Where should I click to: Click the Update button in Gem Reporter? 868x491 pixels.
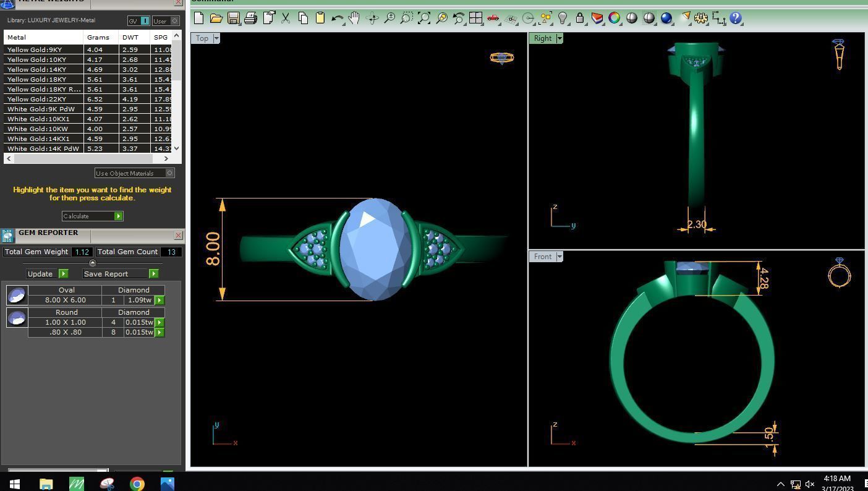click(47, 274)
